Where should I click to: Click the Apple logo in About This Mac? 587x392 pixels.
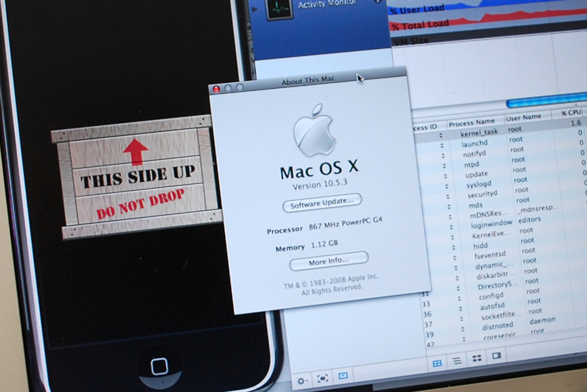tap(315, 130)
